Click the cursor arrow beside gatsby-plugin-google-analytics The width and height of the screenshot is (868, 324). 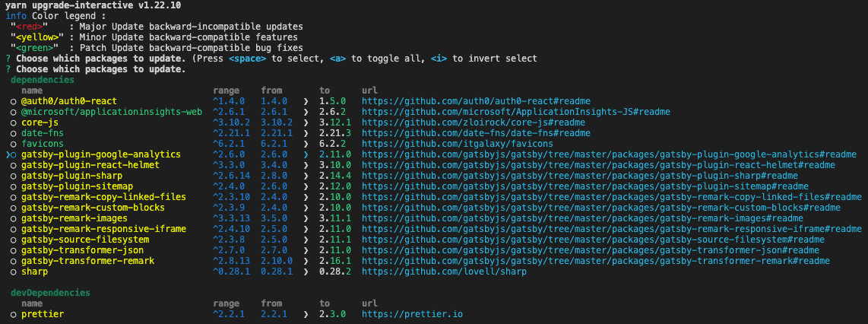click(x=7, y=154)
